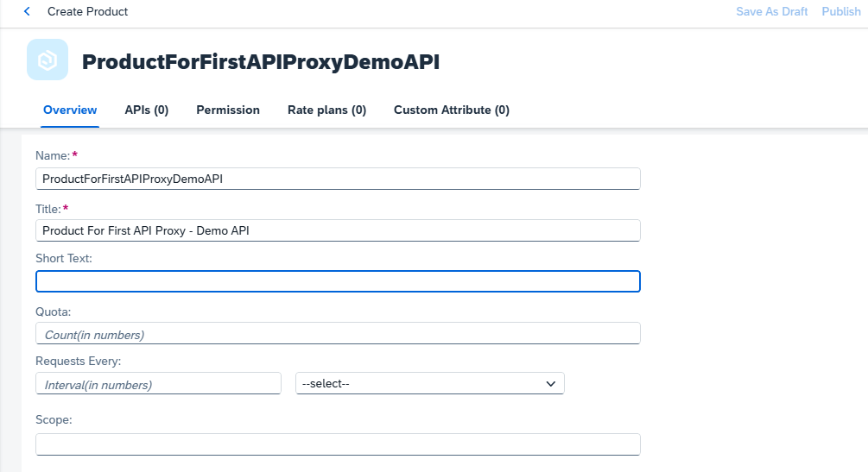The width and height of the screenshot is (868, 472).
Task: Click the Quota count field
Action: point(338,334)
